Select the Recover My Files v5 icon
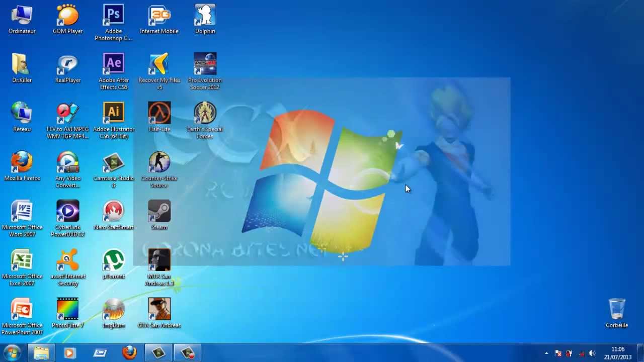Viewport: 644px width, 362px height. [159, 72]
